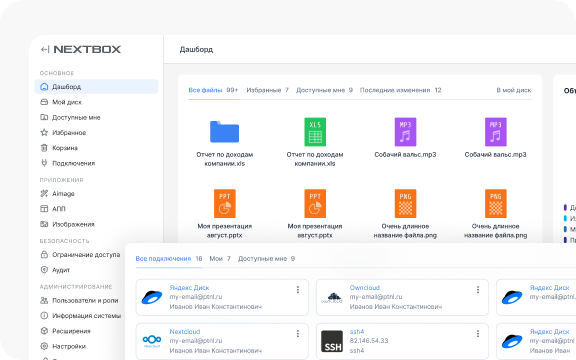Select the Мои connections tab

(220, 259)
